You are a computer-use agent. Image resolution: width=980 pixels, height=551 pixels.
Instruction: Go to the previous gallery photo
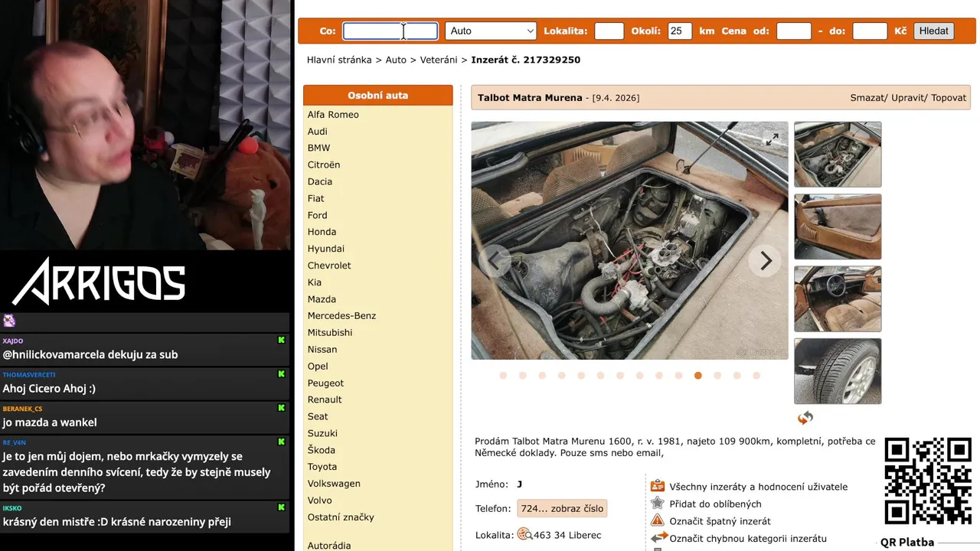coord(494,261)
